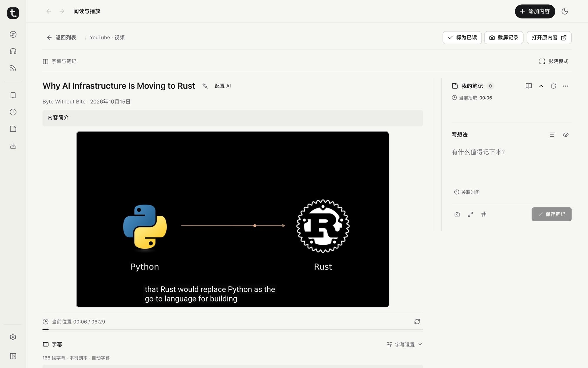588x368 pixels.
Task: Toggle the subtitles and notes panel
Action: click(x=60, y=61)
